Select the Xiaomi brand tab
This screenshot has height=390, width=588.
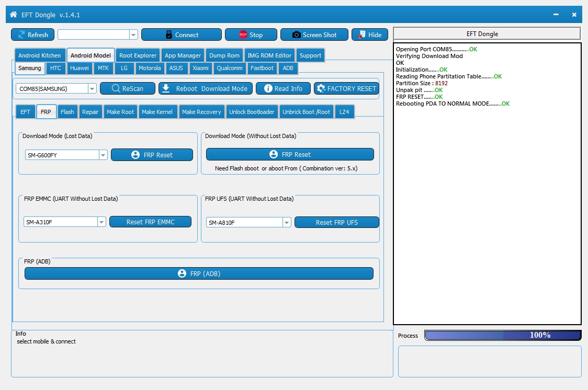[x=201, y=68]
